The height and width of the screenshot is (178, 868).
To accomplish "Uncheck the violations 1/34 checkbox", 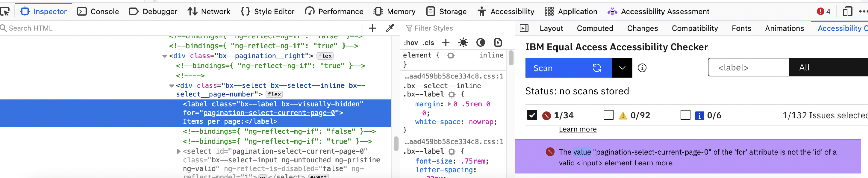I will coord(532,115).
